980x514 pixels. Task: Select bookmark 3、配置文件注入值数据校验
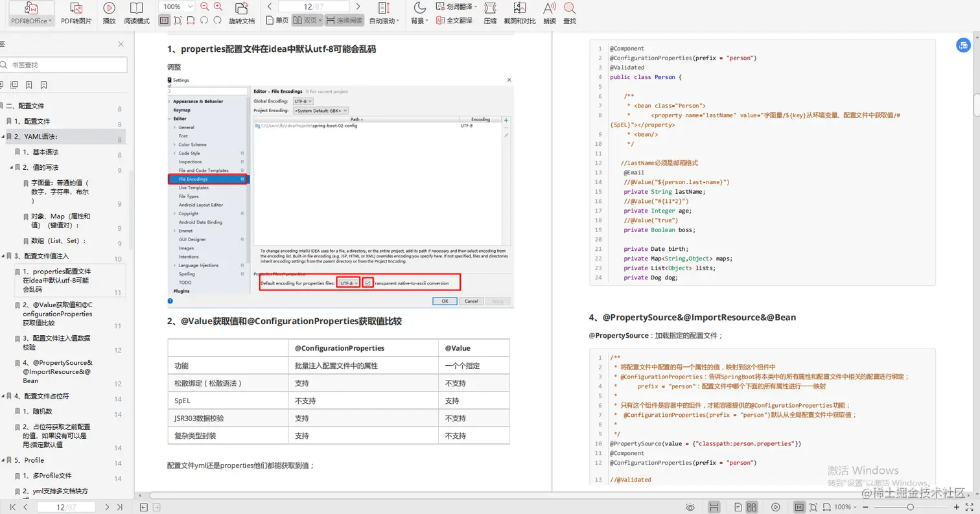point(57,342)
